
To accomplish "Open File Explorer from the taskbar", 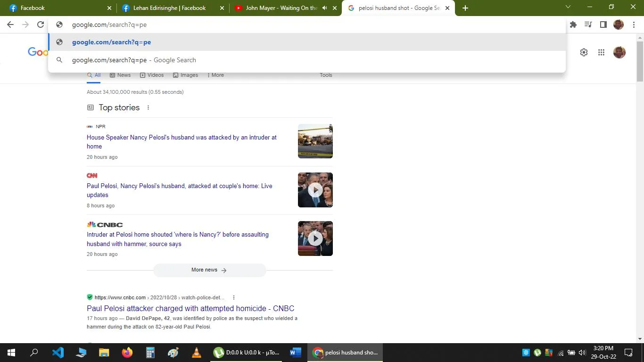I will pyautogui.click(x=104, y=353).
